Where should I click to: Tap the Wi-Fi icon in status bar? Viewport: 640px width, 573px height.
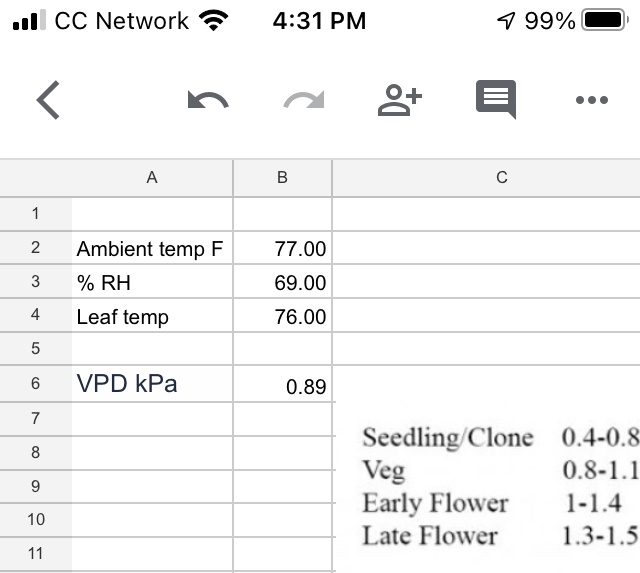(213, 20)
